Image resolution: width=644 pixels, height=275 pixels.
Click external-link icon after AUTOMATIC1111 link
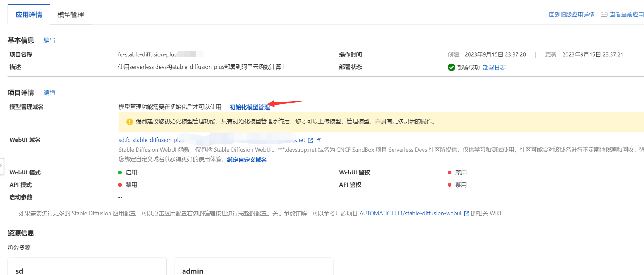(x=467, y=214)
